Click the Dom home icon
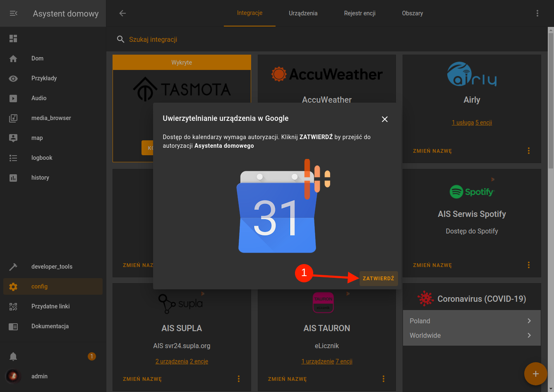554x392 pixels. pos(13,58)
